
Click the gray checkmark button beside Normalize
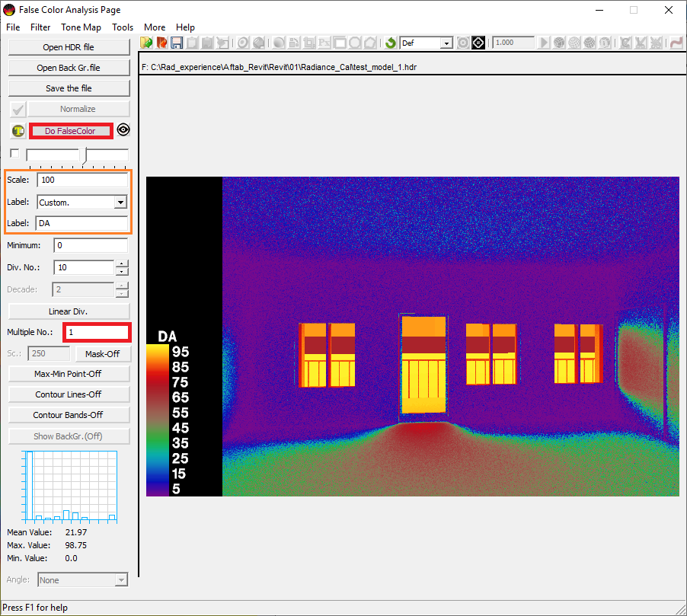click(18, 109)
